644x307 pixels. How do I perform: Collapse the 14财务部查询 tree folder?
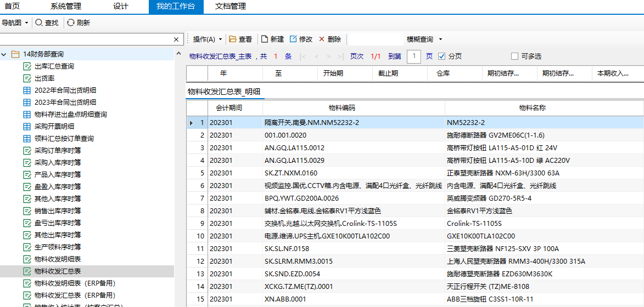4,54
